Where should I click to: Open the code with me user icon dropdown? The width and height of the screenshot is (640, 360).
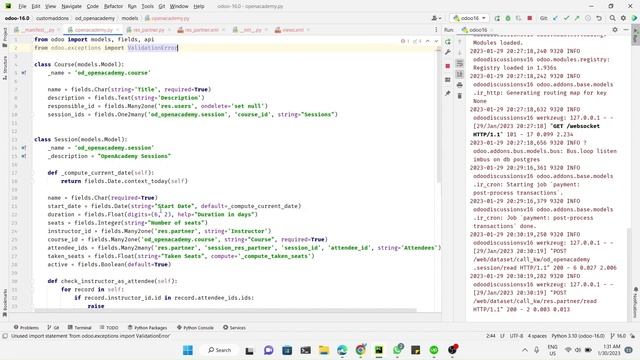[x=436, y=18]
